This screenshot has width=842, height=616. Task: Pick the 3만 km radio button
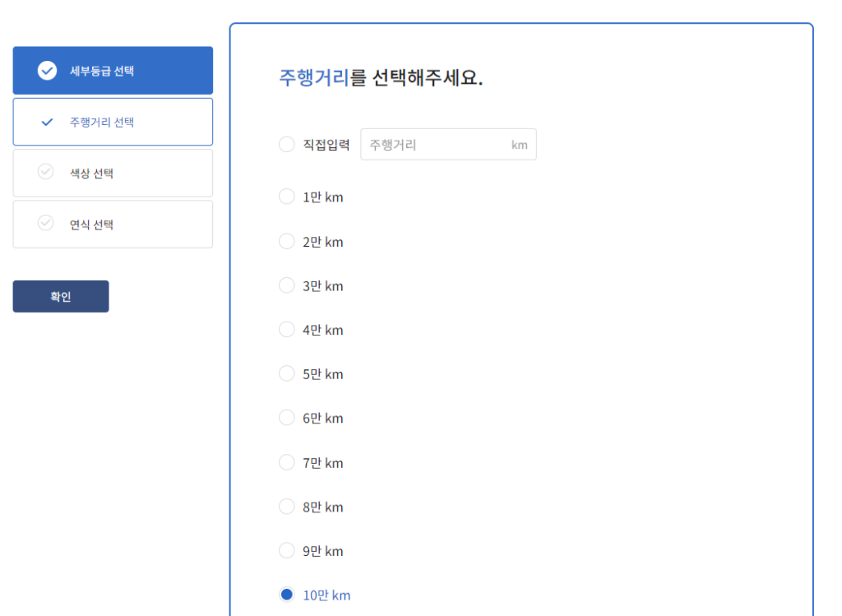[286, 285]
